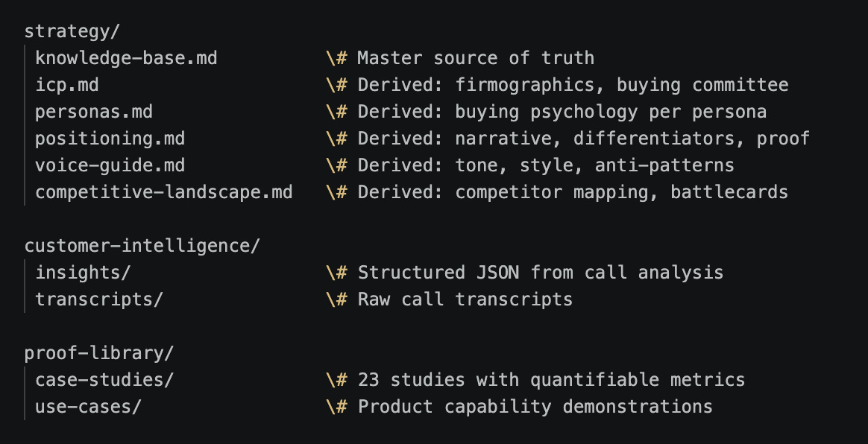The width and height of the screenshot is (868, 444).
Task: Expand the customer-intelligence/ folder
Action: 142,246
